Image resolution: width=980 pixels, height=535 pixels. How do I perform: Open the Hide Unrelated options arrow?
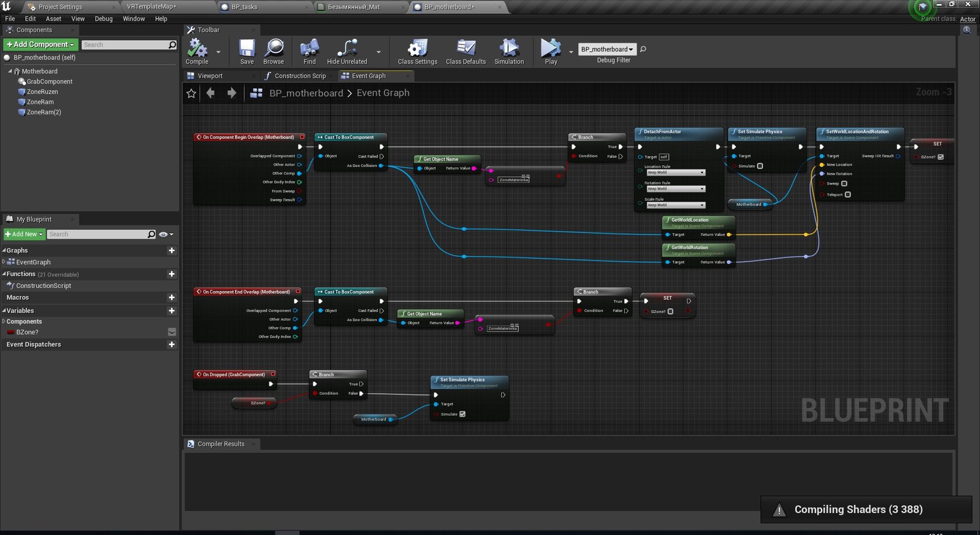(x=379, y=52)
